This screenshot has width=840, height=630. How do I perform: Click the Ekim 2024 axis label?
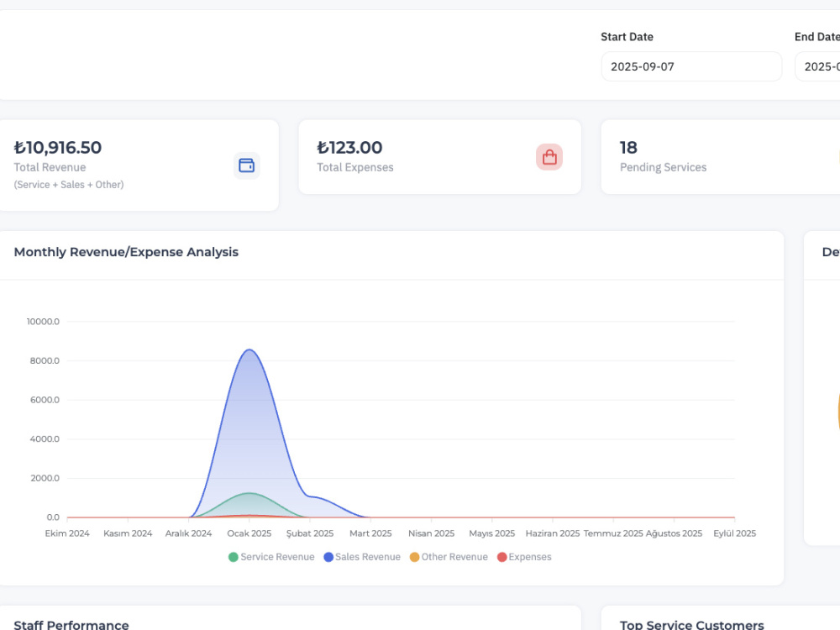click(x=67, y=533)
